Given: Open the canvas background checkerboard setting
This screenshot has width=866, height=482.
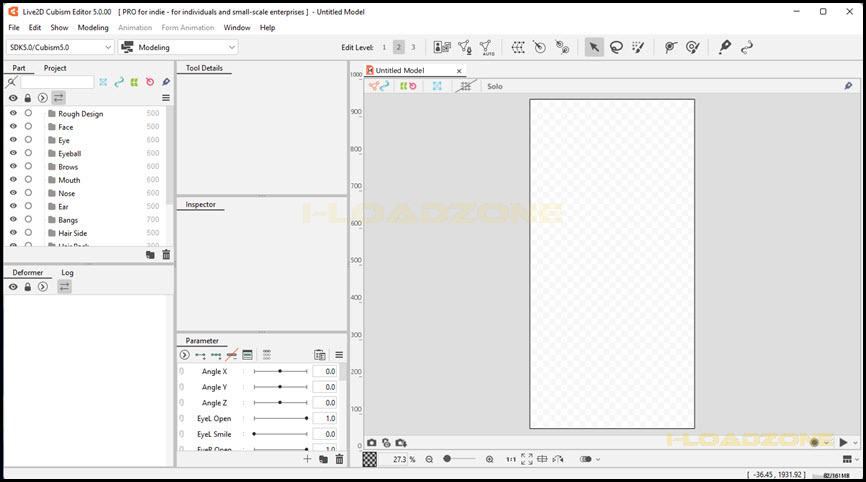Looking at the screenshot, I should [x=369, y=459].
